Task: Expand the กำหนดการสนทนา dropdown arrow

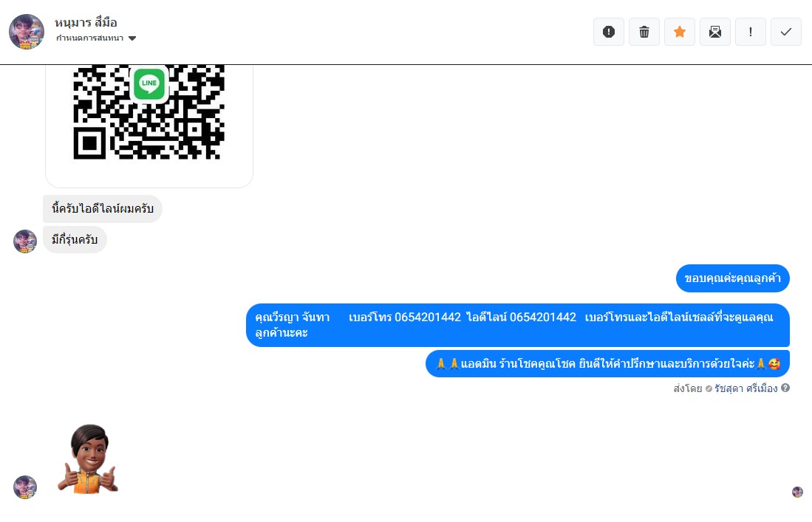Action: (132, 38)
